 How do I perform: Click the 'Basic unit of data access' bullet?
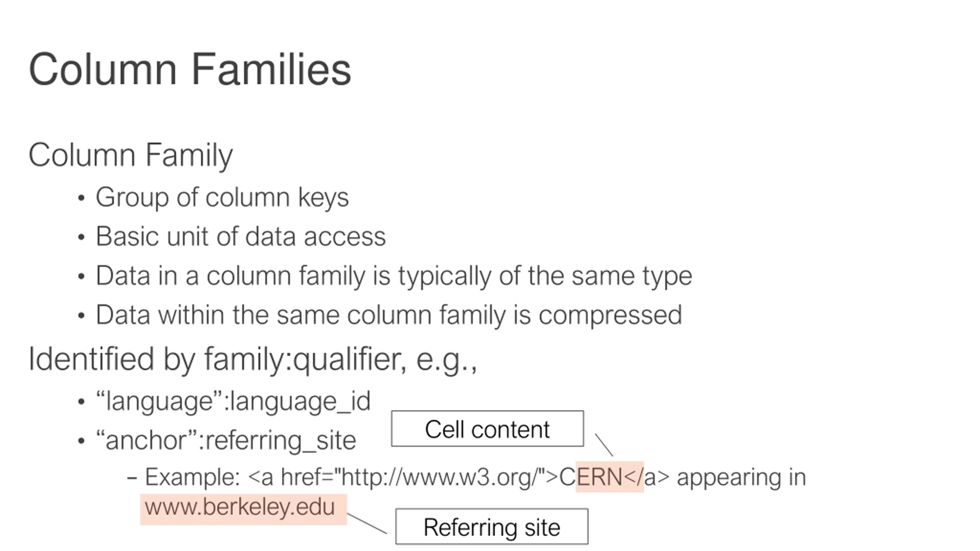click(x=241, y=236)
